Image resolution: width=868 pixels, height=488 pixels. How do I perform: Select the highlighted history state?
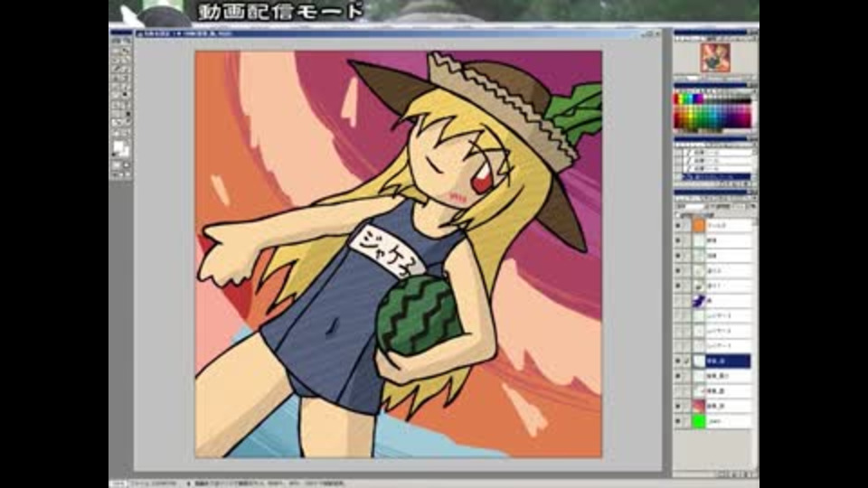coord(715,177)
